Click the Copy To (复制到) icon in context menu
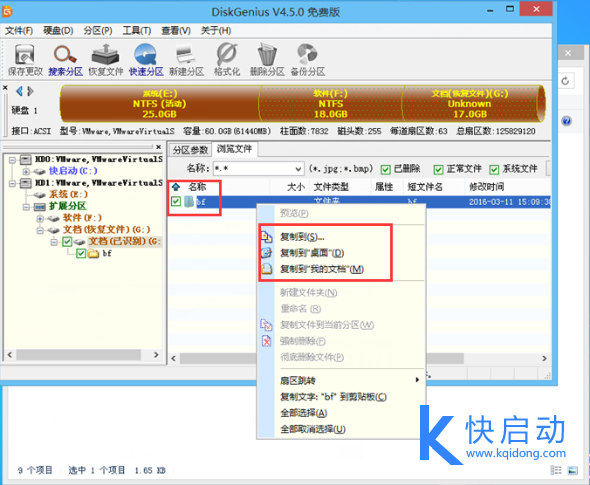Screen dimensions: 590x485 pyautogui.click(x=266, y=237)
